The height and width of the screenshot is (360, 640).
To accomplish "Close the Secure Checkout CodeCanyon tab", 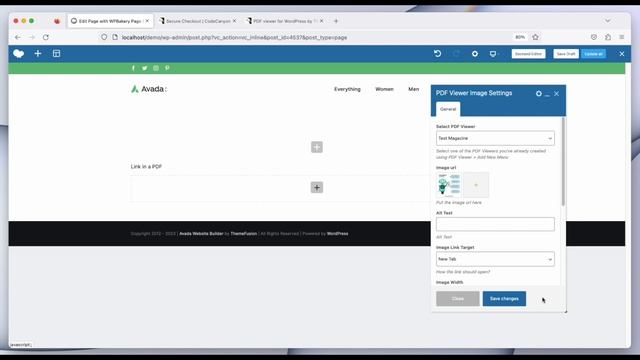I will 234,21.
